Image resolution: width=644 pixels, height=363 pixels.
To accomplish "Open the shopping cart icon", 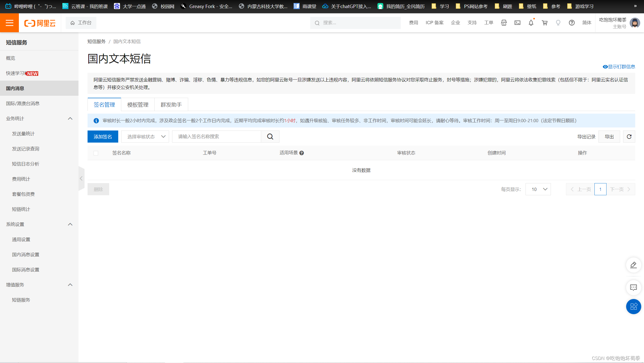I will coord(545,23).
